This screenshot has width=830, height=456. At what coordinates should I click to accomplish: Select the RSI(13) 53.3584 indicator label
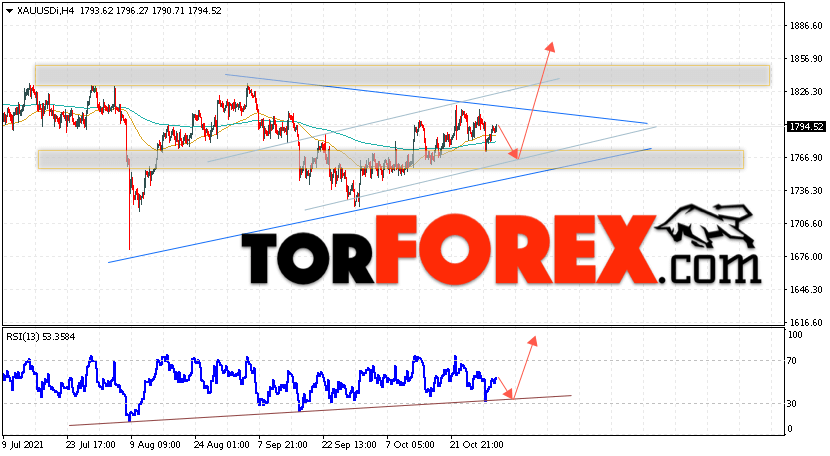(x=41, y=337)
